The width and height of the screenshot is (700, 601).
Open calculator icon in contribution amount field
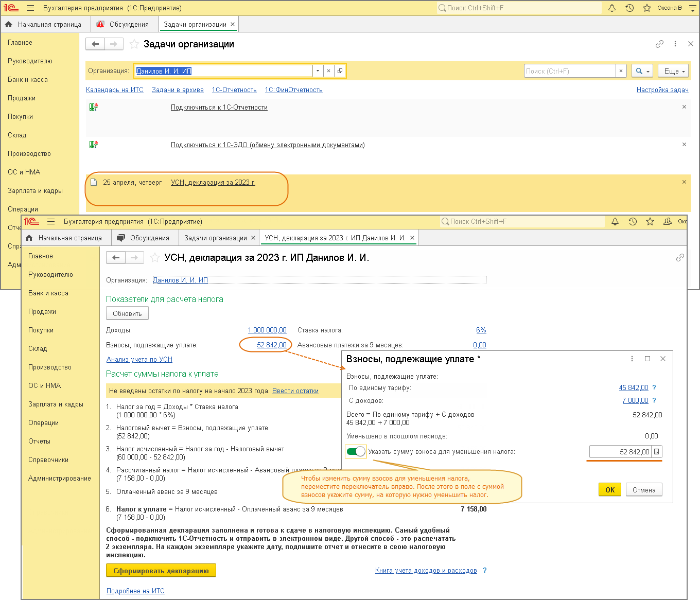click(x=656, y=452)
